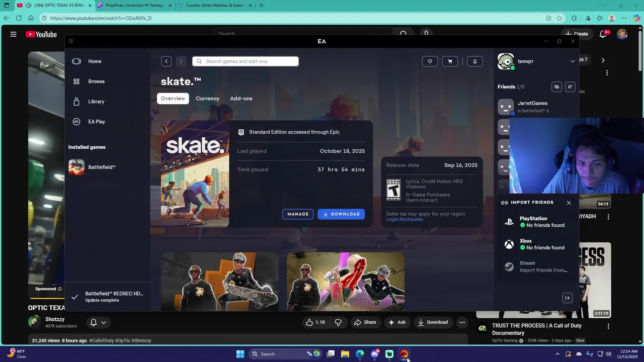644x362 pixels.
Task: Add page to browser favorites
Action: [559, 18]
